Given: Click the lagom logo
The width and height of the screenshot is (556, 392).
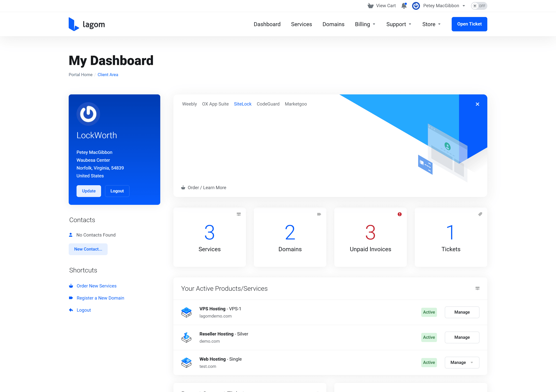Looking at the screenshot, I should (x=87, y=24).
